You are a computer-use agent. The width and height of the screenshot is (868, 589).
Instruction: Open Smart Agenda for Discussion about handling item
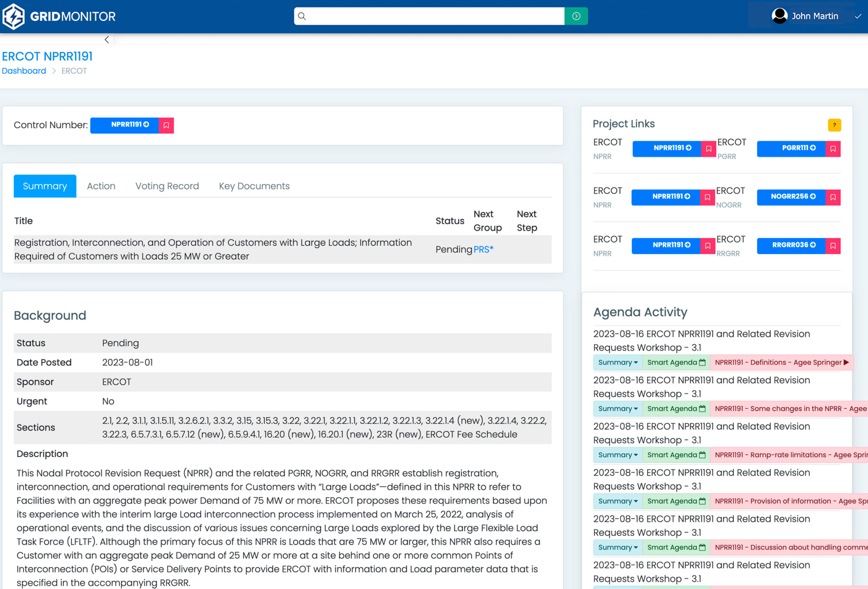pos(676,547)
